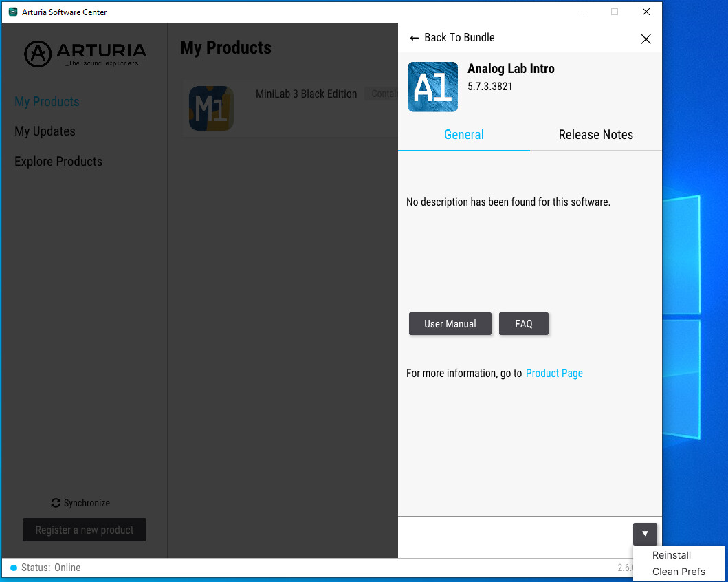728x582 pixels.
Task: Open the User Manual
Action: click(450, 324)
